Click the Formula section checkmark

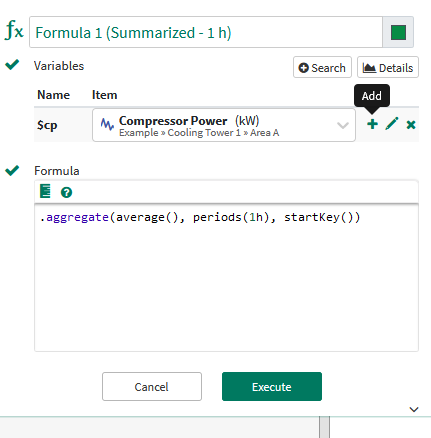12,170
